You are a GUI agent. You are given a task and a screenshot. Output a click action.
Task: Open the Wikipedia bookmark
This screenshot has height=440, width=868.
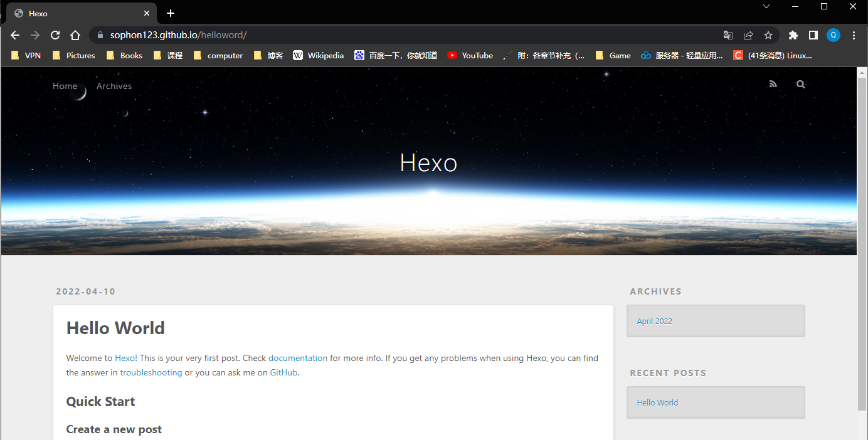(318, 55)
